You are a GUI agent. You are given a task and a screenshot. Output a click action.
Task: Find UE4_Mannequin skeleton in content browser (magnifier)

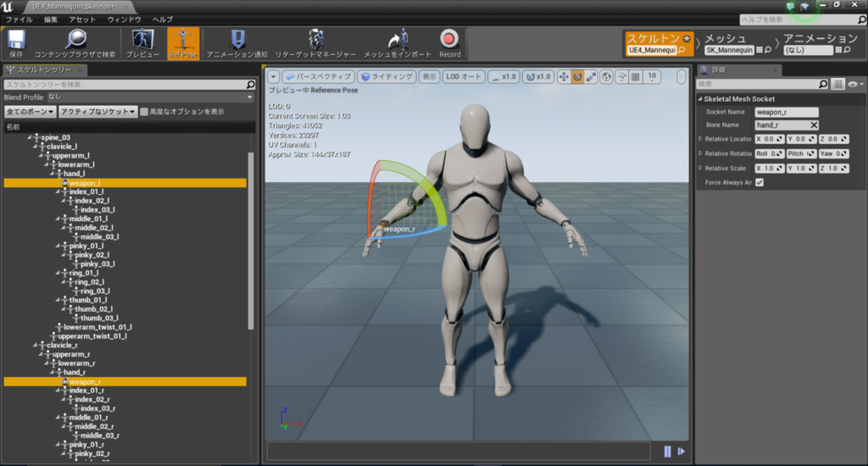(x=682, y=50)
